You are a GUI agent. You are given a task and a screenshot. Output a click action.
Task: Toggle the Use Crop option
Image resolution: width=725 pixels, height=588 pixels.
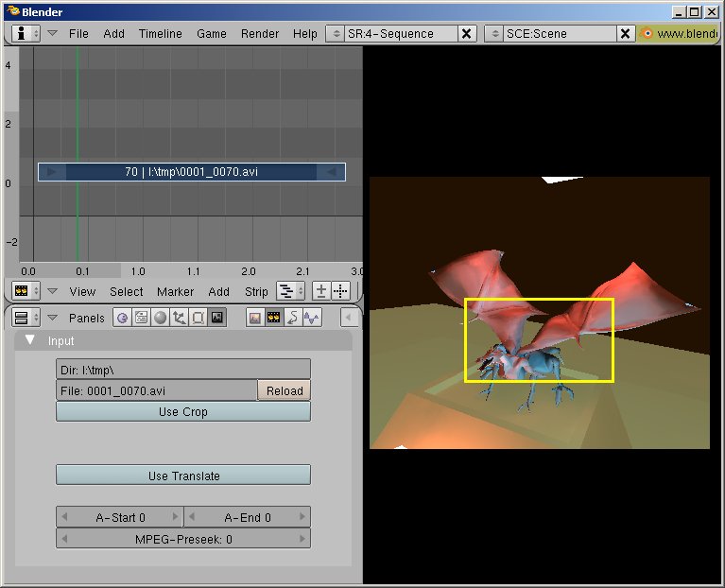pyautogui.click(x=183, y=411)
